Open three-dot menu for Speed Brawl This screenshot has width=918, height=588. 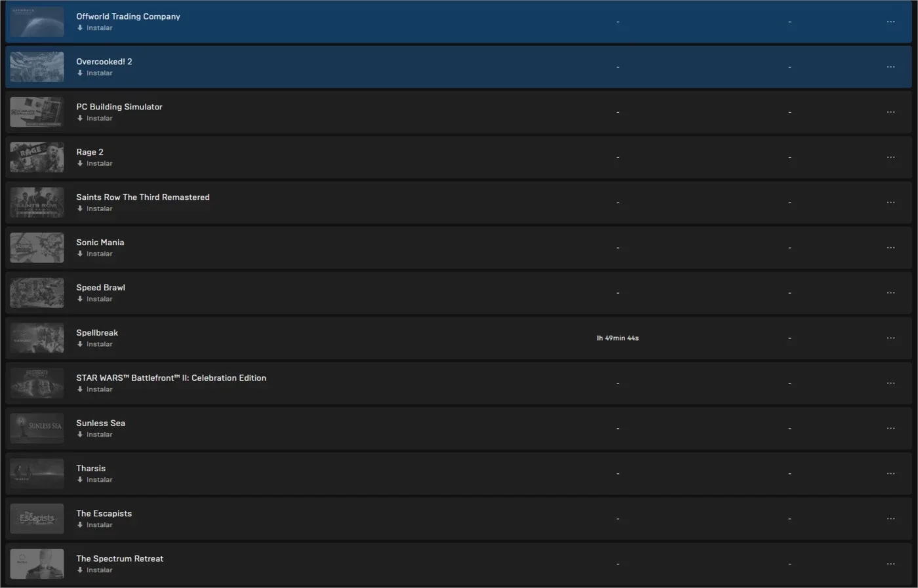890,293
